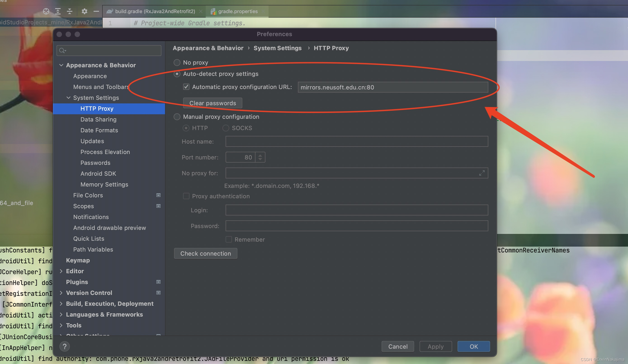Click the Scopes project-level icon
Viewport: 628px width, 364px height.
158,206
